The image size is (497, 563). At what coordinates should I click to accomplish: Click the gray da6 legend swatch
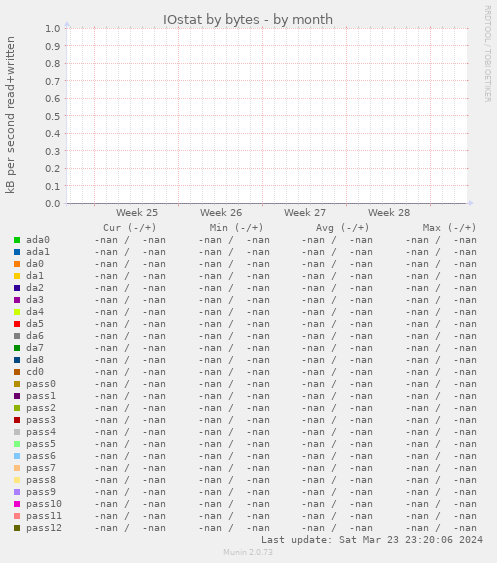tap(17, 336)
